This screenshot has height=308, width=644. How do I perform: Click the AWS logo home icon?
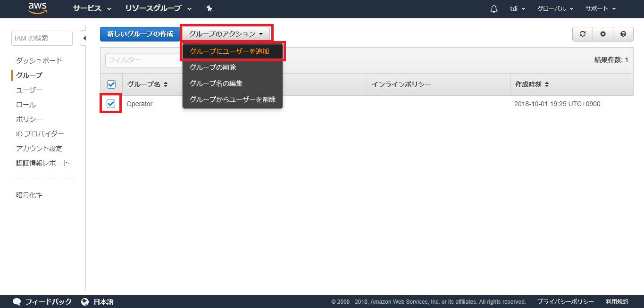37,8
